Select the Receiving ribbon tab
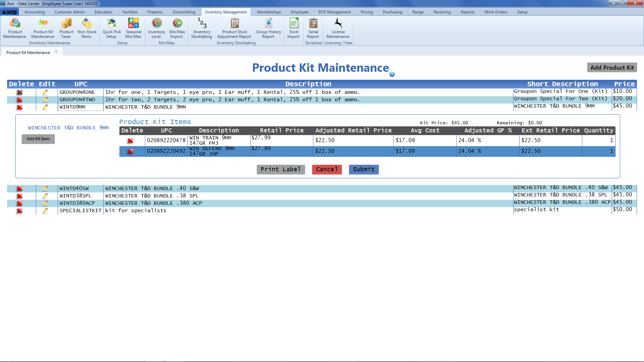This screenshot has width=644, height=362. [442, 12]
